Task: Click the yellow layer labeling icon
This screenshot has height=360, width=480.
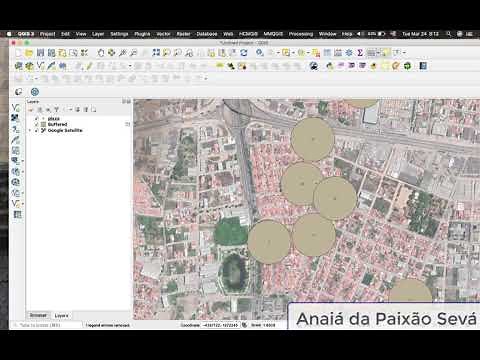Action: click(220, 66)
